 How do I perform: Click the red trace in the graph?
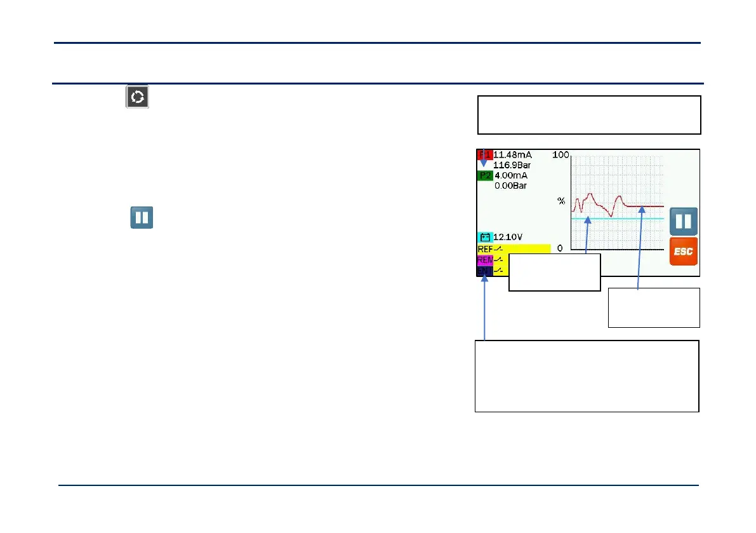click(618, 206)
